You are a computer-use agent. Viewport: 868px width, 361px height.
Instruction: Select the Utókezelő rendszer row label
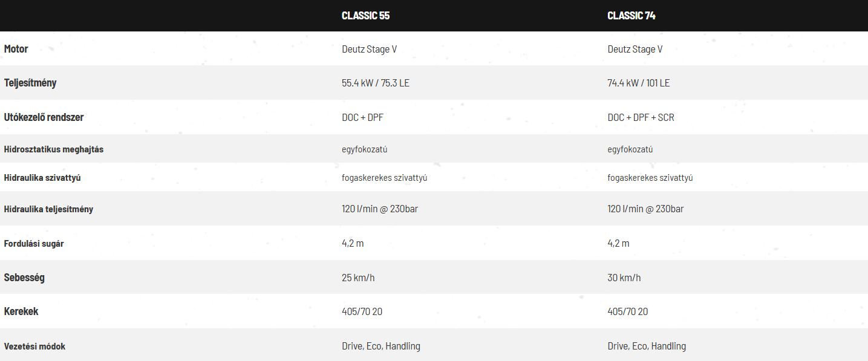pyautogui.click(x=44, y=117)
